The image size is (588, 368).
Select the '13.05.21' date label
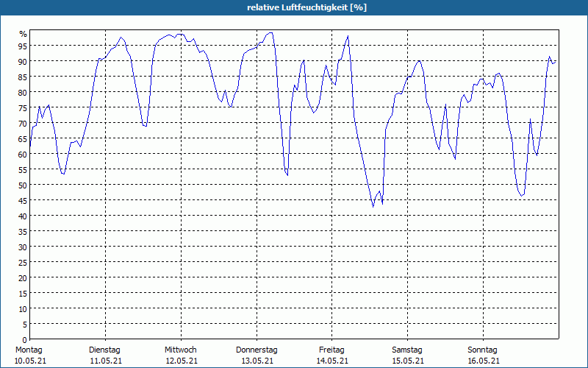click(257, 361)
